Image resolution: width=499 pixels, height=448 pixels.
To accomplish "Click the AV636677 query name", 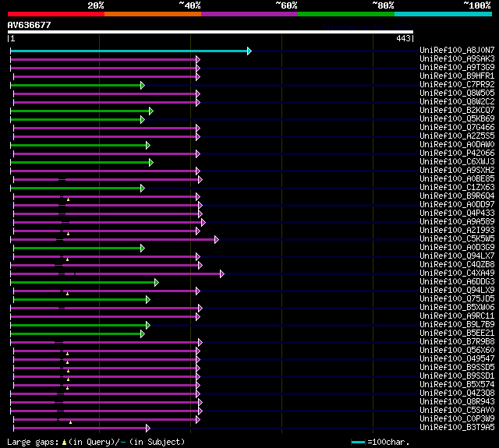I will (30, 25).
